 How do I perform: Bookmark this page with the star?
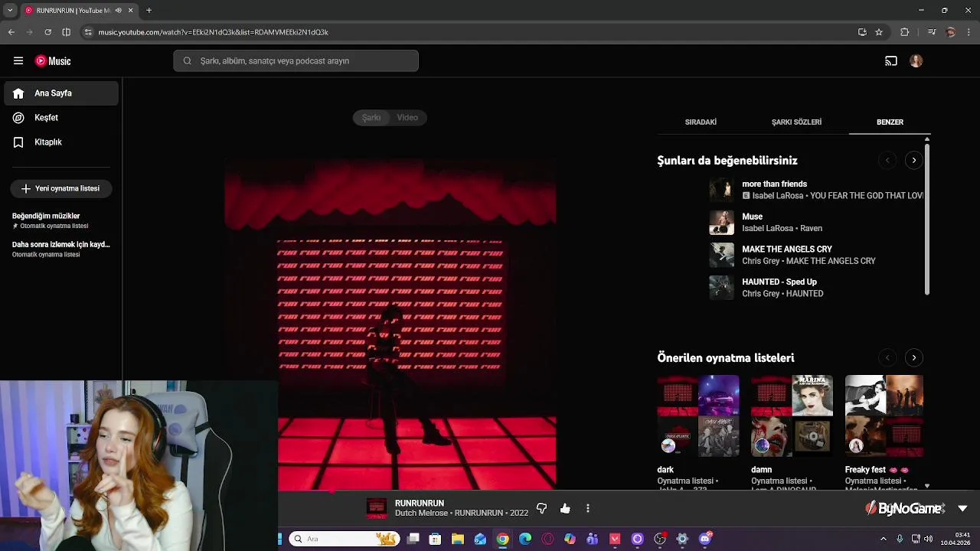point(879,32)
